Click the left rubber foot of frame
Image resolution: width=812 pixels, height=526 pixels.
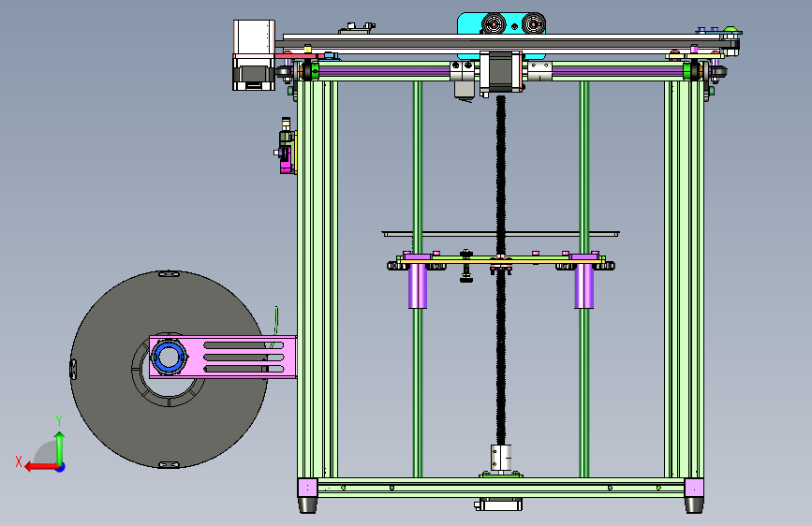[307, 505]
